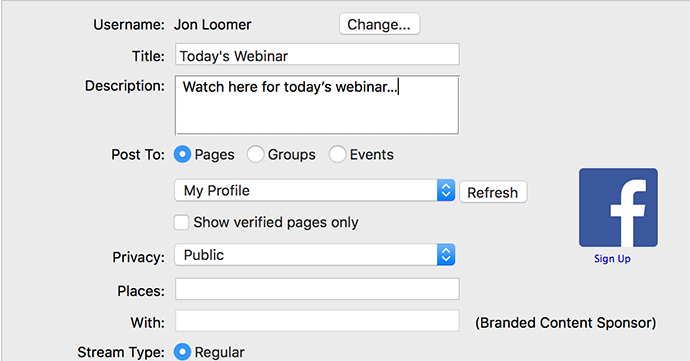The width and height of the screenshot is (690, 361).
Task: Click the Facebook logo icon
Action: click(x=618, y=207)
